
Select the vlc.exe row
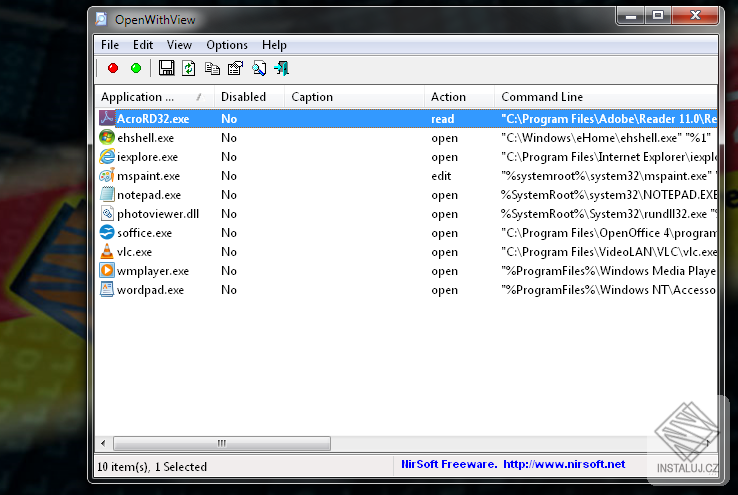pyautogui.click(x=406, y=252)
